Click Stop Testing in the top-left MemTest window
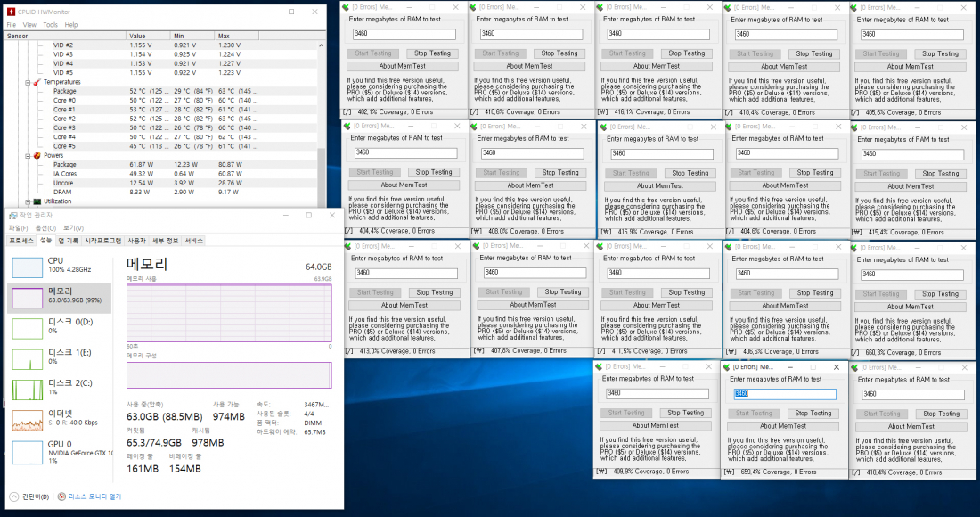The width and height of the screenshot is (980, 517). click(433, 53)
